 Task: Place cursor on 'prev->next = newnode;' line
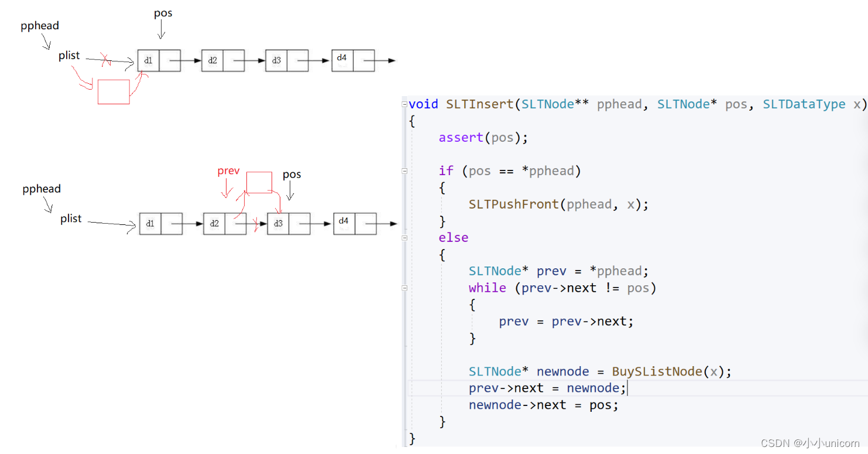tap(548, 388)
